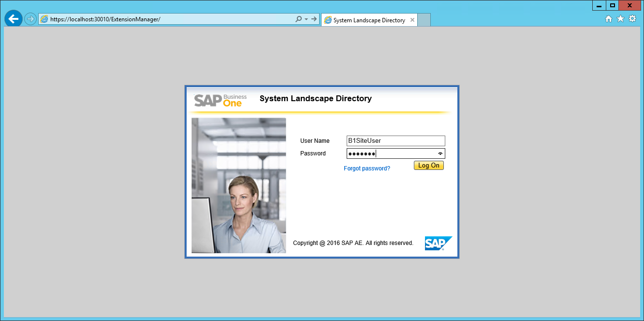Click into the Password field
This screenshot has width=644, height=321.
395,153
